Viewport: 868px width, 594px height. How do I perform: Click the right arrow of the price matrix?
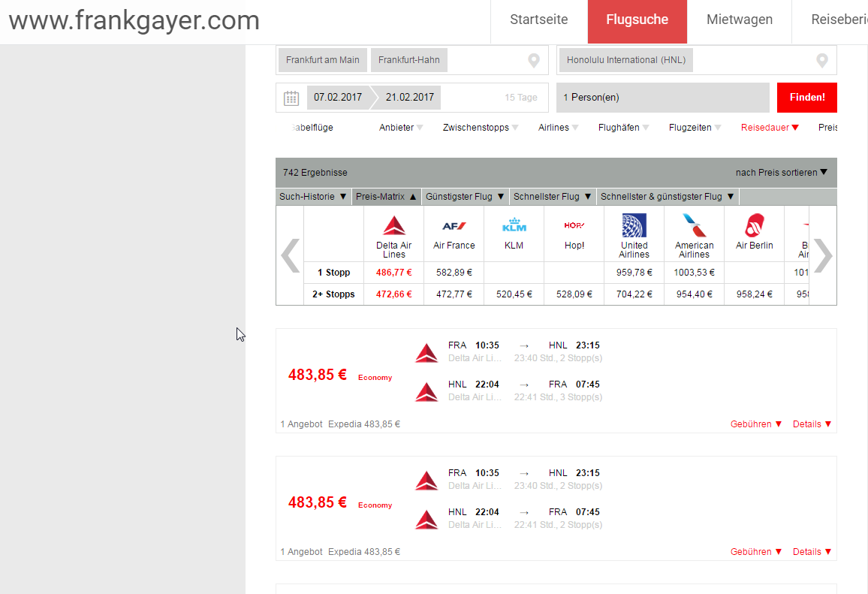[x=823, y=255]
